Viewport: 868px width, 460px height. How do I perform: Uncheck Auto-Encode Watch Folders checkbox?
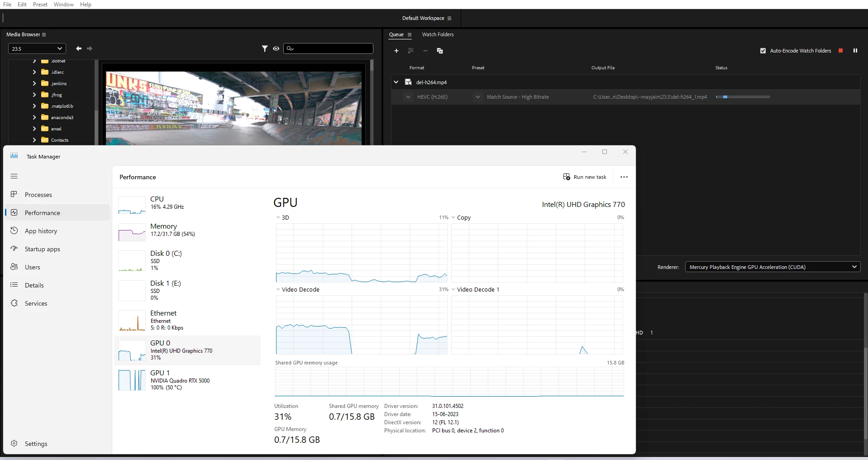point(763,51)
